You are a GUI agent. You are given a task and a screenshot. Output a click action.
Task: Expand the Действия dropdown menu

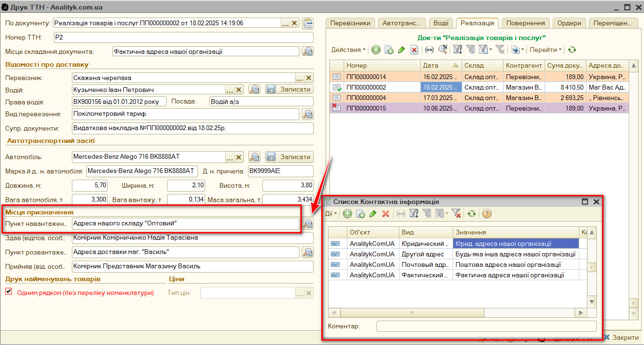click(x=349, y=50)
